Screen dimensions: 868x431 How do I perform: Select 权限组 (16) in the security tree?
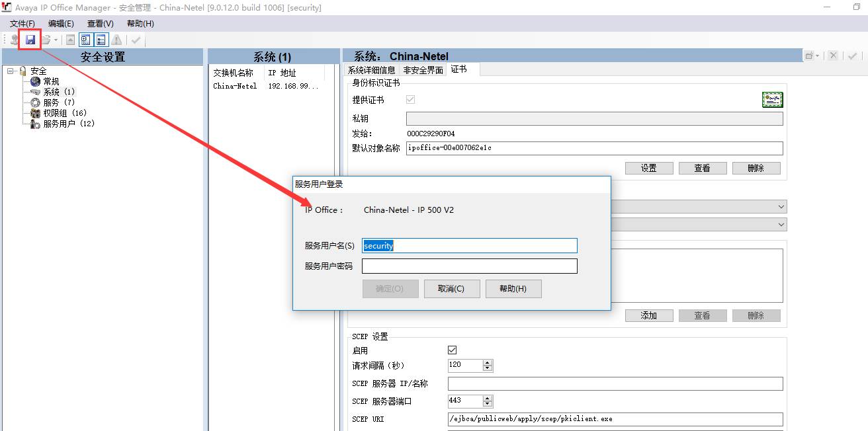click(x=65, y=113)
